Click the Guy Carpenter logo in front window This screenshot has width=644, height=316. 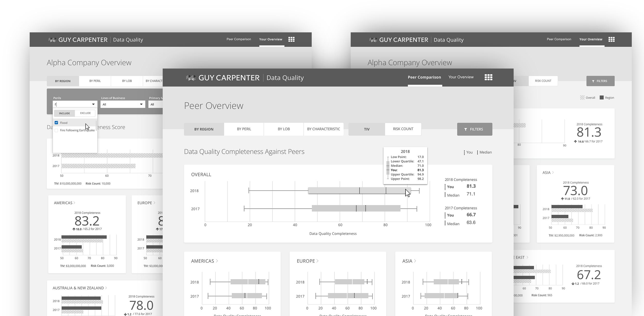tap(191, 78)
